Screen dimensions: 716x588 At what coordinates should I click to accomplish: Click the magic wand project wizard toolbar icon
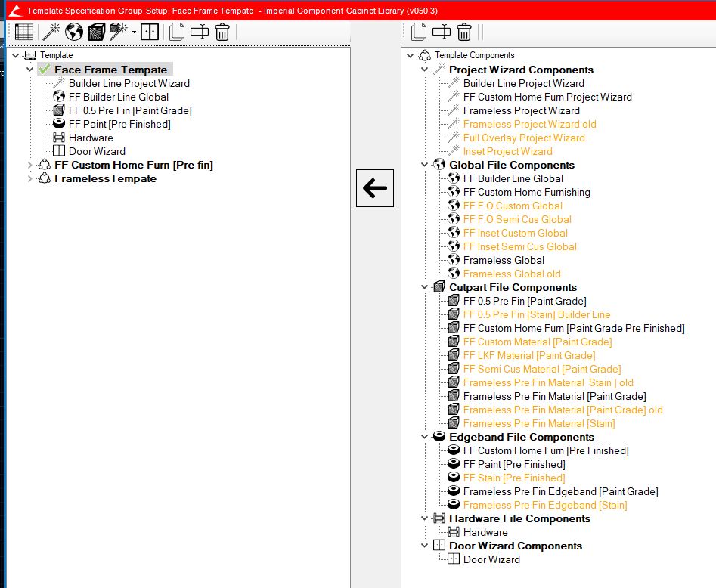pos(51,32)
